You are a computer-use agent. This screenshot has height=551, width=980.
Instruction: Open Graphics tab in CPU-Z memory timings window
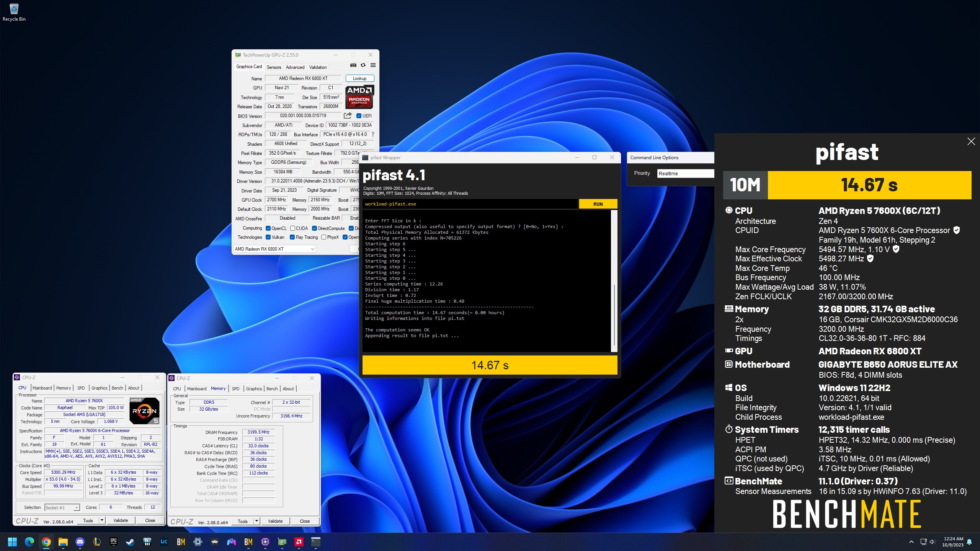[254, 389]
